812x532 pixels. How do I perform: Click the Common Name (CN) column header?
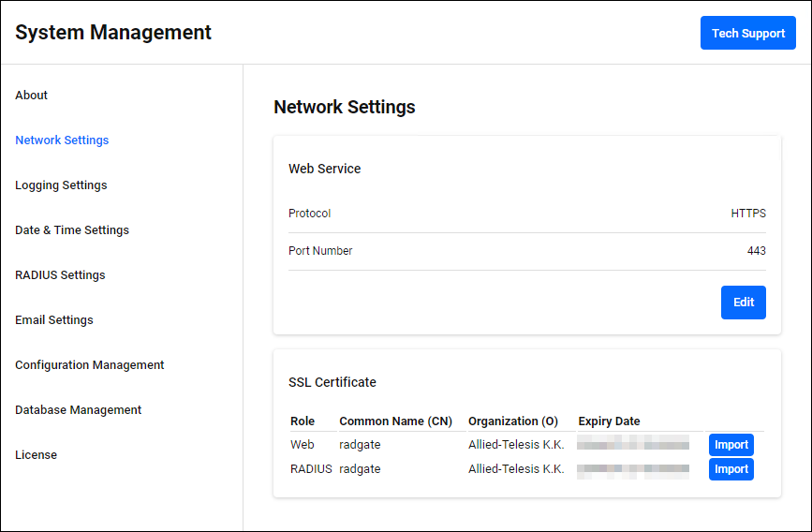pyautogui.click(x=395, y=421)
